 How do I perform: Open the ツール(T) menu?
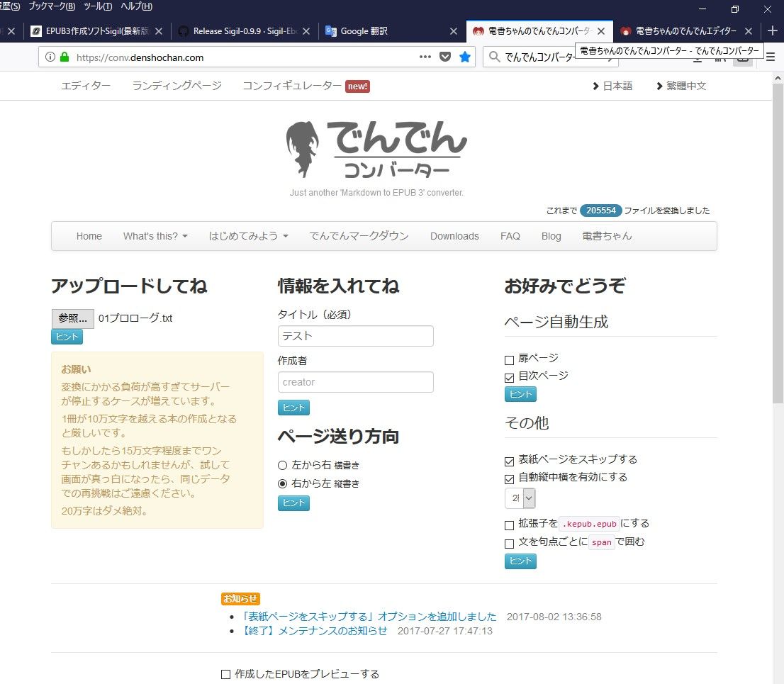(x=98, y=6)
